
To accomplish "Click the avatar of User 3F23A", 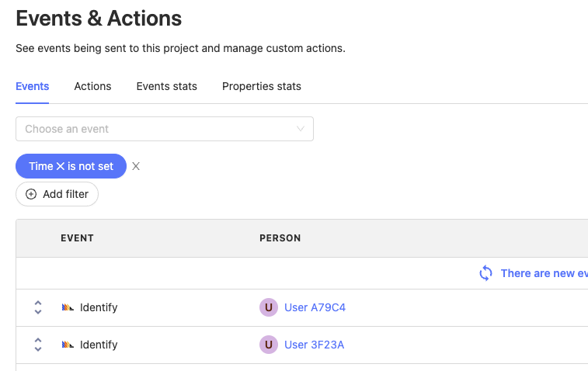I will pyautogui.click(x=268, y=345).
